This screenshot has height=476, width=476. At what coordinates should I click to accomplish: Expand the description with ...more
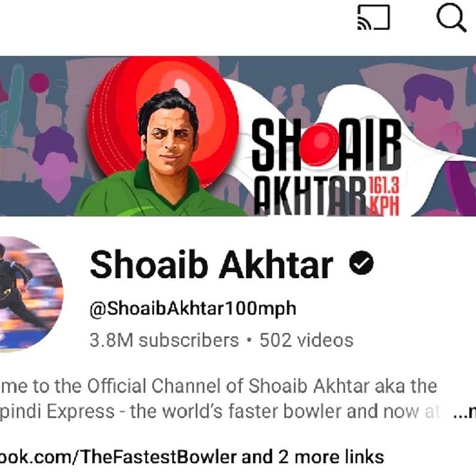pos(465,412)
